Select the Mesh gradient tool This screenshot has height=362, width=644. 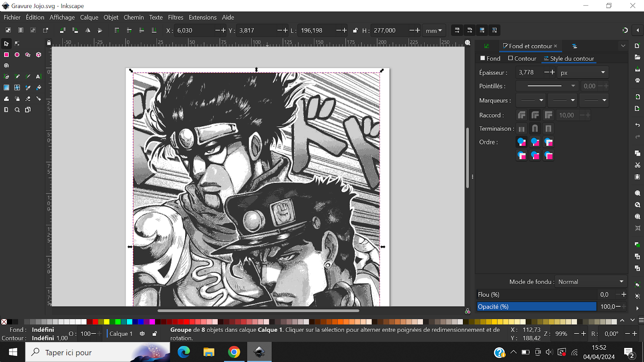[17, 87]
